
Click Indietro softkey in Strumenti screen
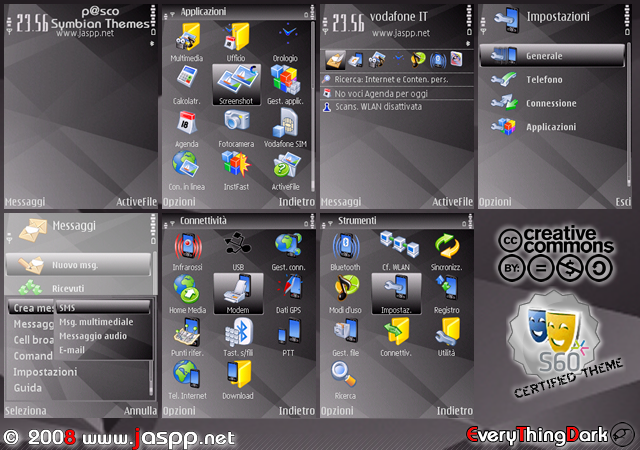click(455, 411)
